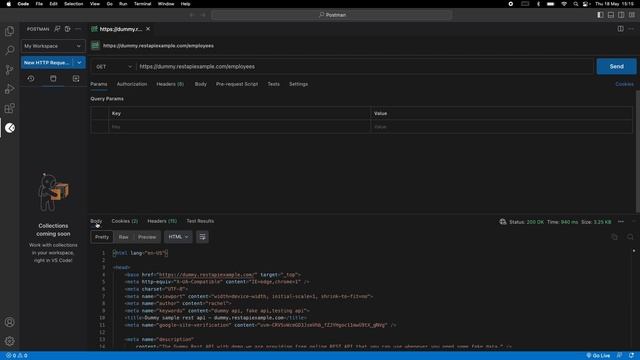Select the Tests request tab
640x360 pixels.
tap(273, 84)
